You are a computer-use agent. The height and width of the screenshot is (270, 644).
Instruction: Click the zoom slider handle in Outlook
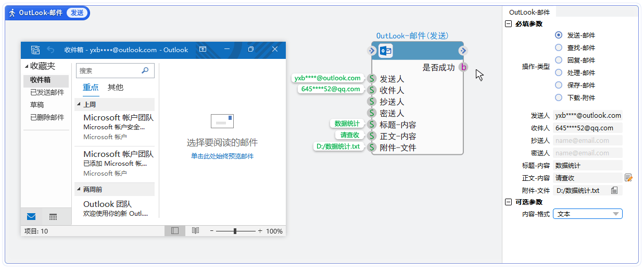[236, 230]
